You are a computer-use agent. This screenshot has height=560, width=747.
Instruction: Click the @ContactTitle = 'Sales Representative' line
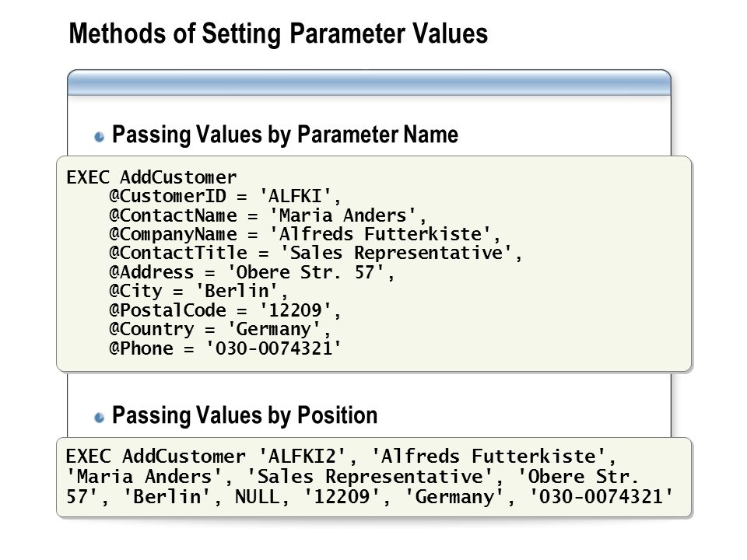pos(316,253)
